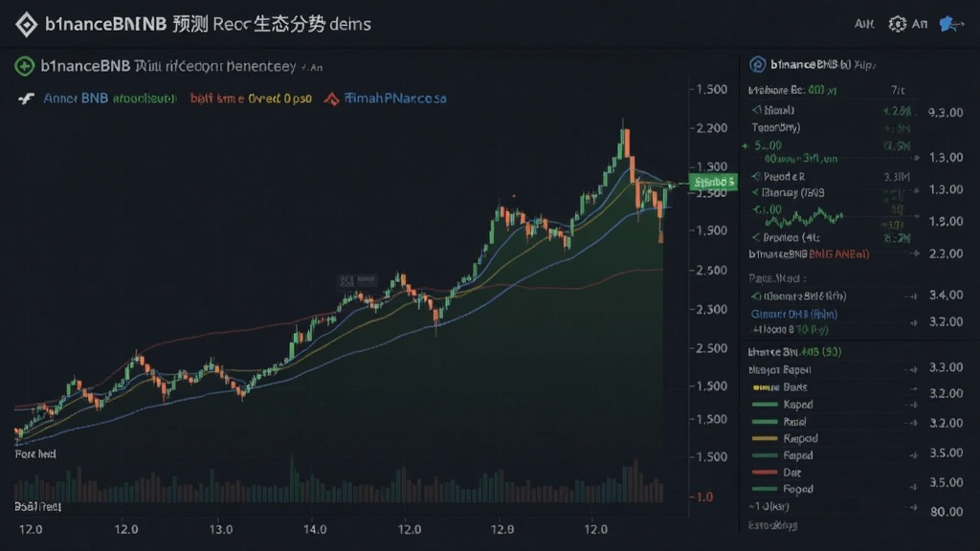Click the 14.0 label on the time axis
Screen dimensions: 980x551
click(315, 530)
